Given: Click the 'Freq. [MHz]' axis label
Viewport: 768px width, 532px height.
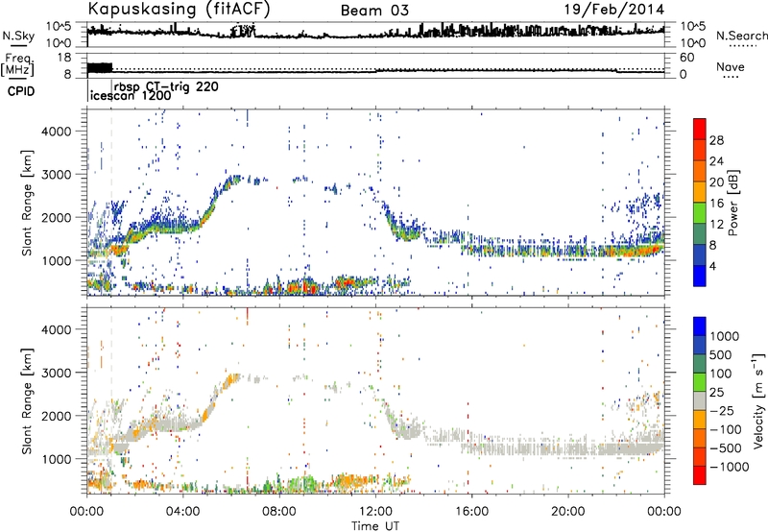Looking at the screenshot, I should coord(17,65).
